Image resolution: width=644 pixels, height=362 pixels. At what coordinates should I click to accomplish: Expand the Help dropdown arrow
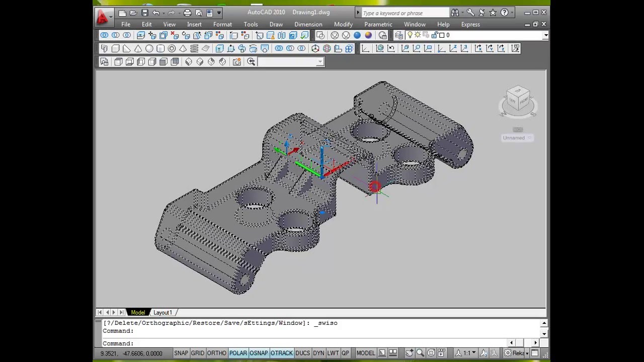pyautogui.click(x=512, y=13)
